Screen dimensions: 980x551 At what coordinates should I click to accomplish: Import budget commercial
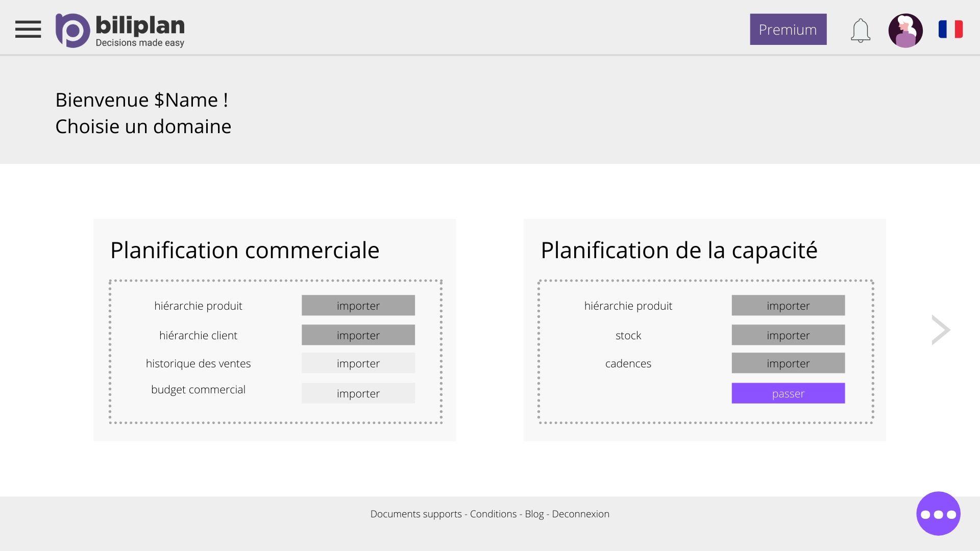[x=358, y=393]
